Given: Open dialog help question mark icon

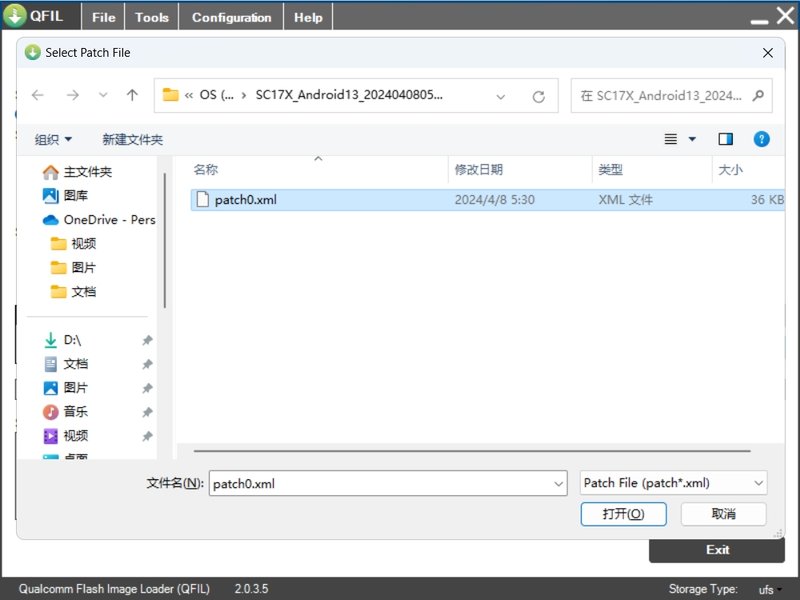Looking at the screenshot, I should coord(761,139).
